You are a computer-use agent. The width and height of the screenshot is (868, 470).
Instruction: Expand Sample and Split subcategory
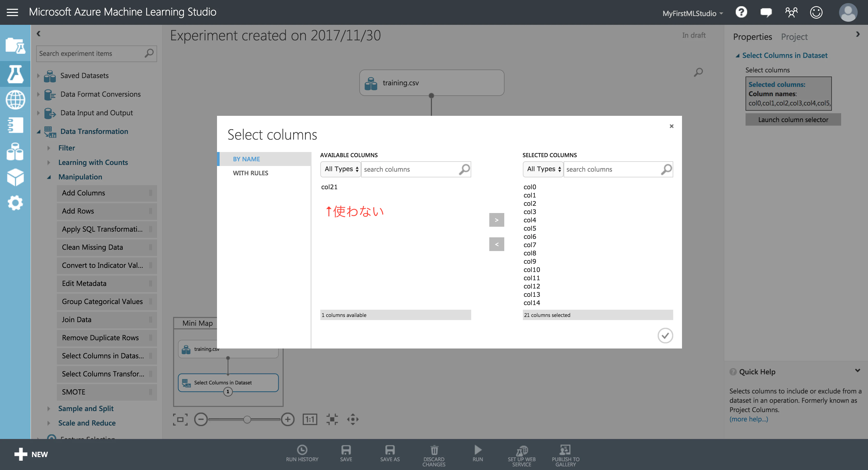[49, 409]
